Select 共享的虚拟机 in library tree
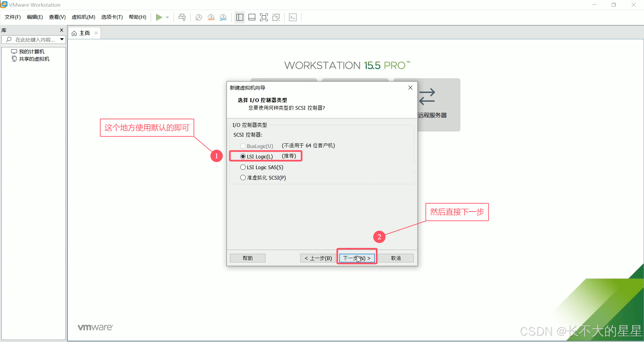Viewport: 644px width, 342px height. coord(34,59)
